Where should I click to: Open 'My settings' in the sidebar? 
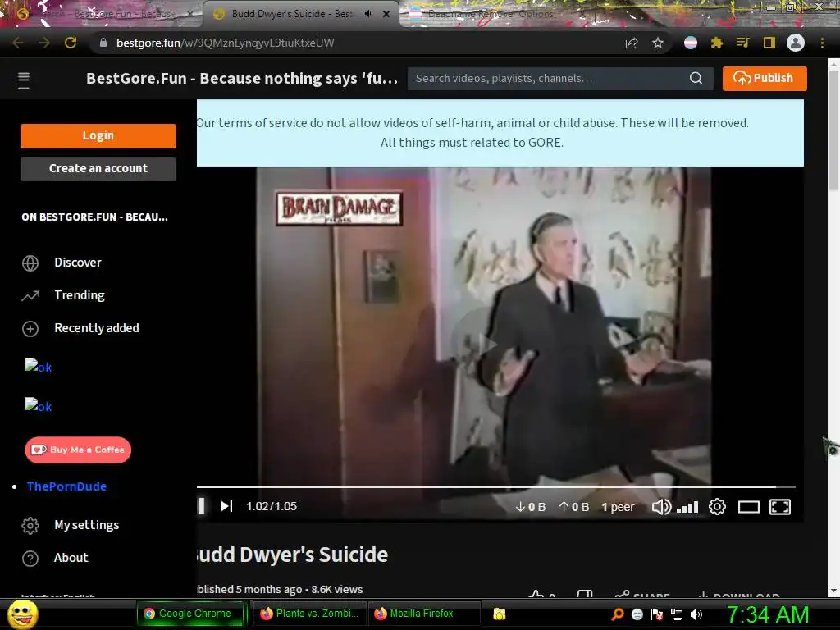click(86, 525)
